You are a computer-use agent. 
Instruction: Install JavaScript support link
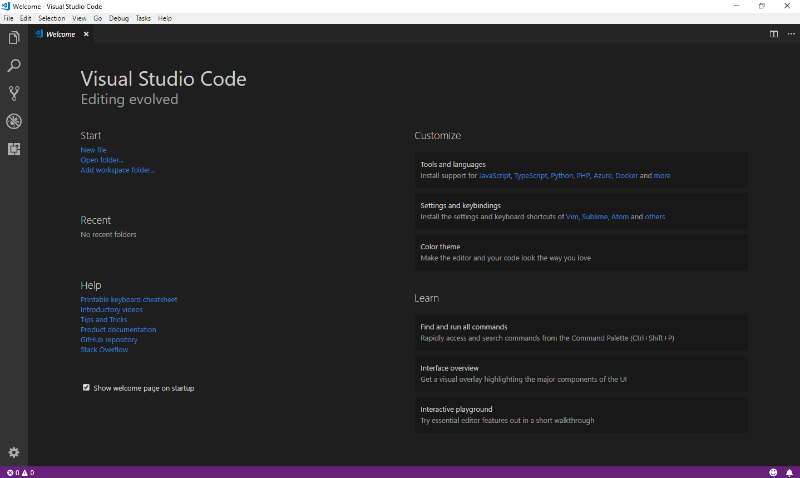coord(494,175)
